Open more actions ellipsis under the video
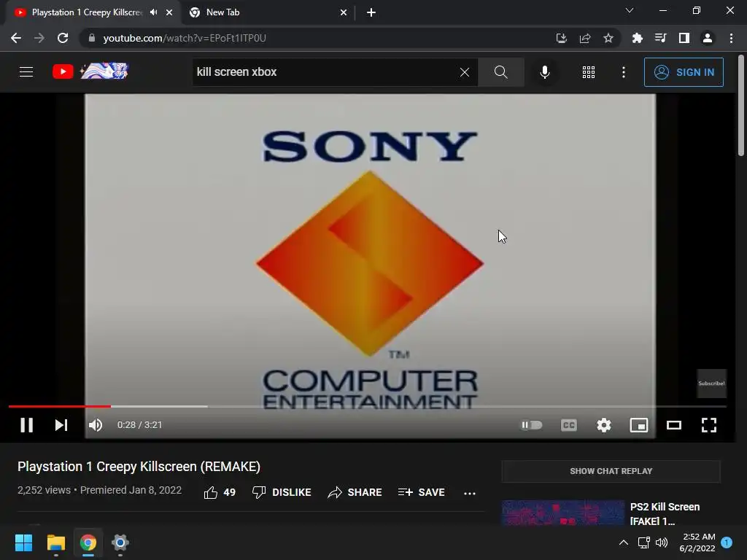 point(469,494)
